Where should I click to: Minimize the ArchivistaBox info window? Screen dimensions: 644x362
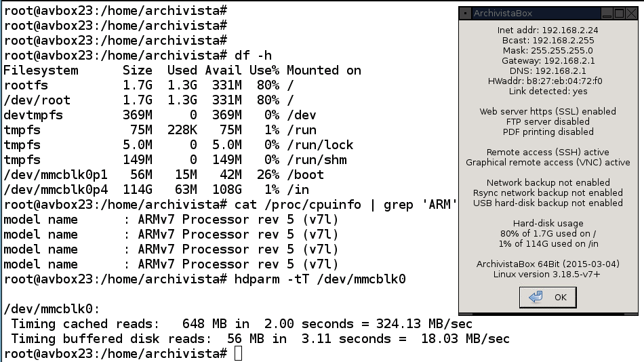pyautogui.click(x=607, y=13)
